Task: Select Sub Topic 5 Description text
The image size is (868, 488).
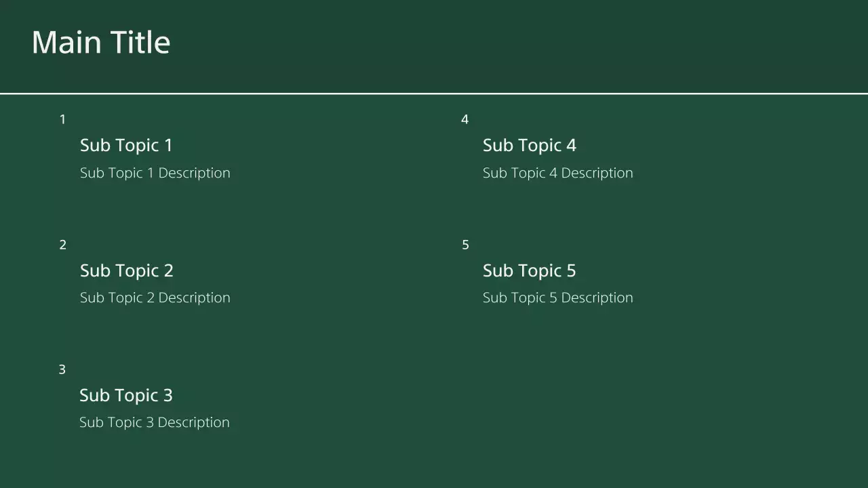Action: click(x=557, y=298)
